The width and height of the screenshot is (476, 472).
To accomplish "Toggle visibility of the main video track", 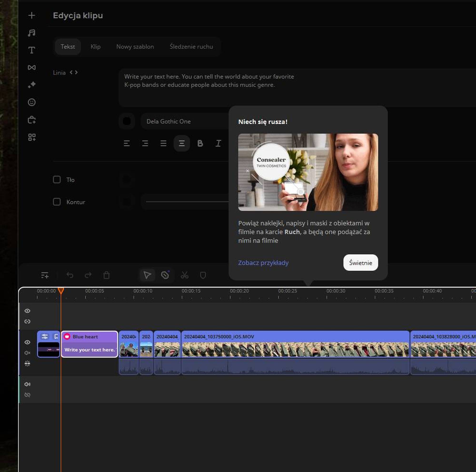I will [x=27, y=342].
